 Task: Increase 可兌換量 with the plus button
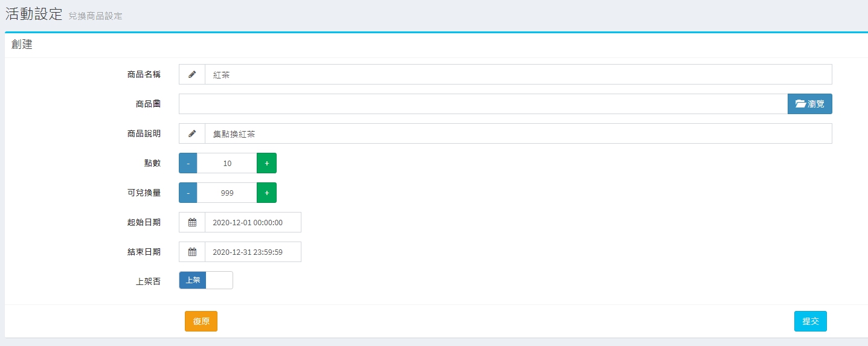point(266,193)
